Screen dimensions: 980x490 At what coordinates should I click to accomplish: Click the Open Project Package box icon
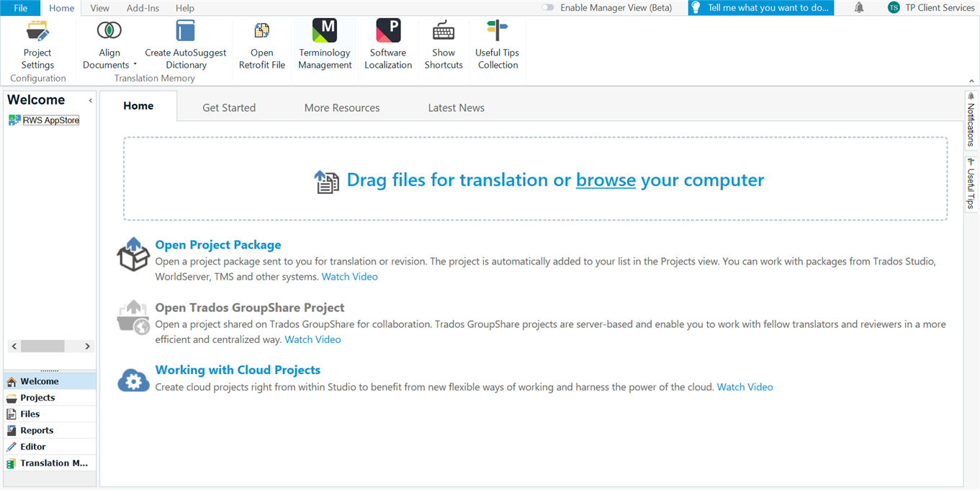(133, 254)
